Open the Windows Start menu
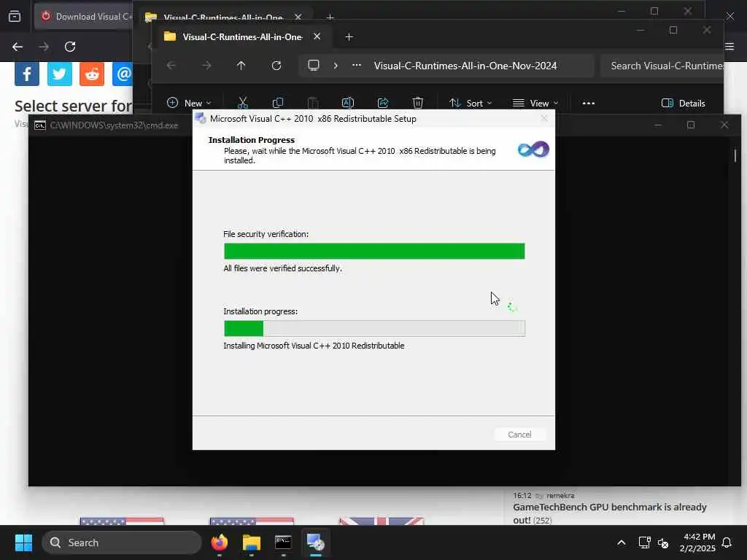Image resolution: width=747 pixels, height=560 pixels. pyautogui.click(x=23, y=542)
